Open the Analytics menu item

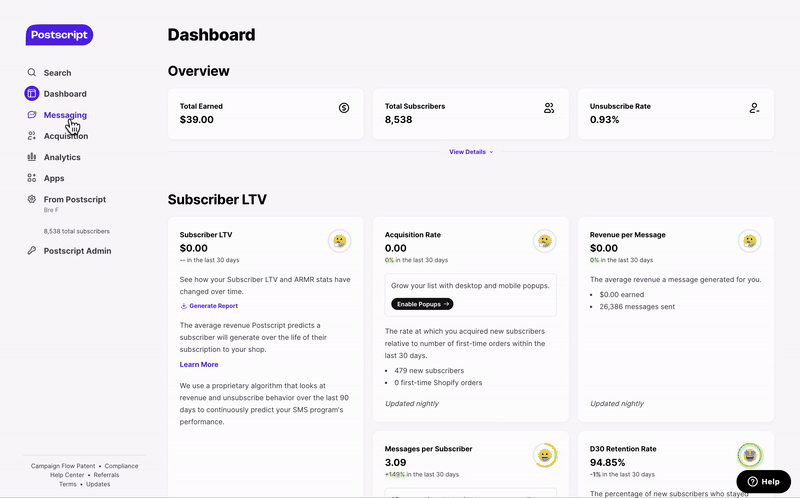coord(62,157)
